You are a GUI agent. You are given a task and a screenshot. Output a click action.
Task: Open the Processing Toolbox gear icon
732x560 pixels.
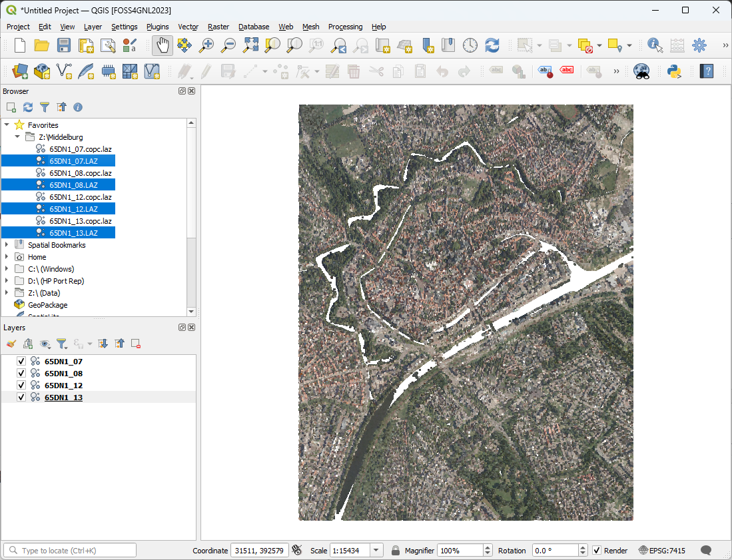coord(699,45)
